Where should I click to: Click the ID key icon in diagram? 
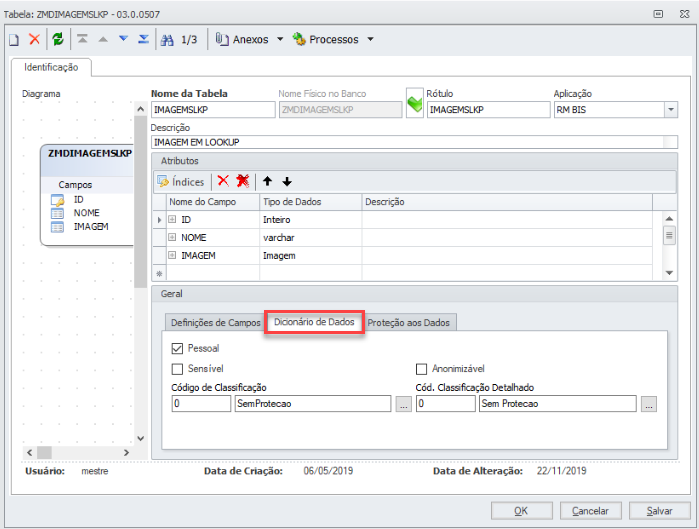(x=58, y=200)
